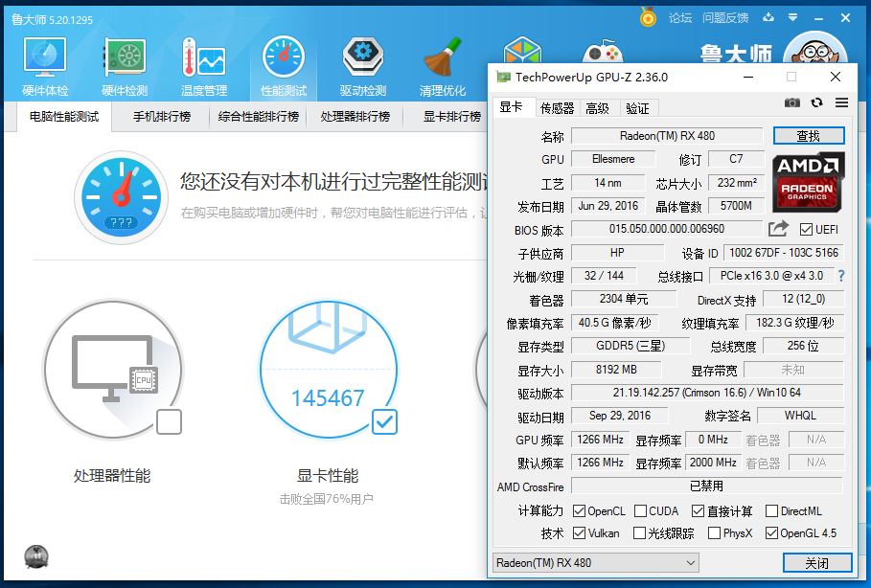The height and width of the screenshot is (588, 871).
Task: Switch to the 传感器 tab in GPU-Z
Action: coord(557,108)
